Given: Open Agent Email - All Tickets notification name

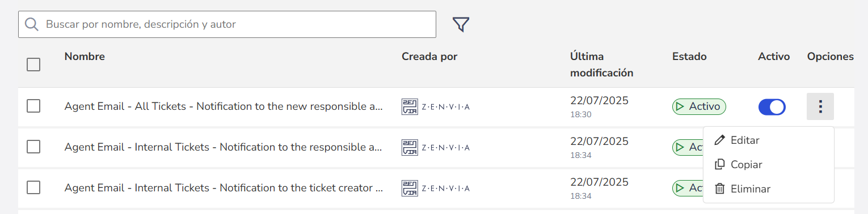Looking at the screenshot, I should pyautogui.click(x=224, y=106).
